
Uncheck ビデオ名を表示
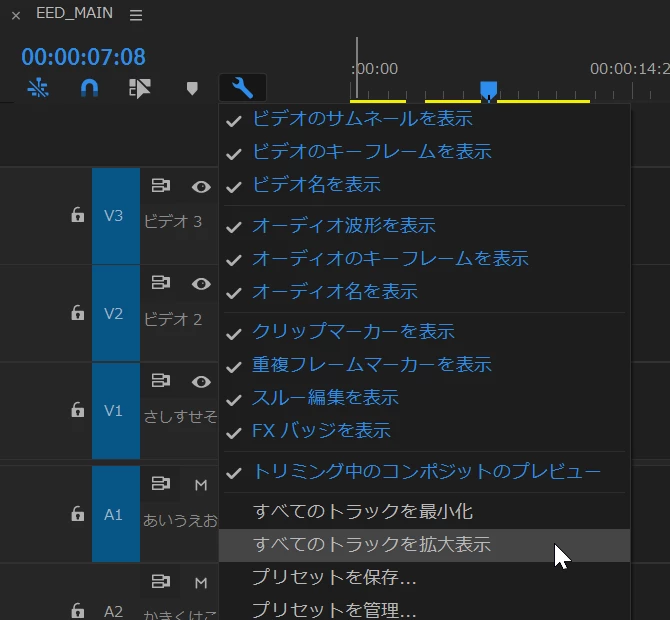[x=424, y=185]
